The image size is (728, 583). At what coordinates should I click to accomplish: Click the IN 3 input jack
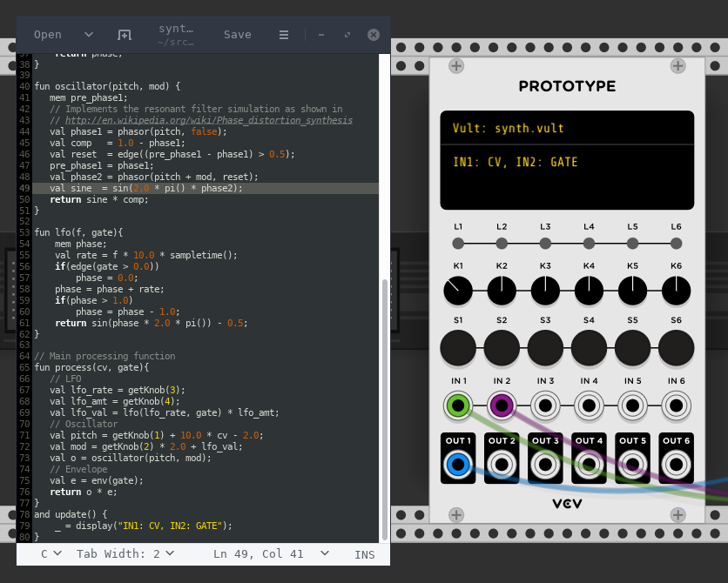click(545, 405)
